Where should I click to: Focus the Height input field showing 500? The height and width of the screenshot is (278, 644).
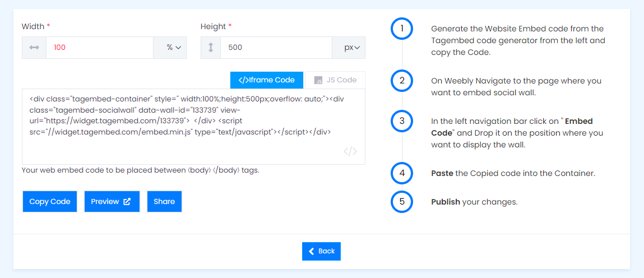point(276,48)
